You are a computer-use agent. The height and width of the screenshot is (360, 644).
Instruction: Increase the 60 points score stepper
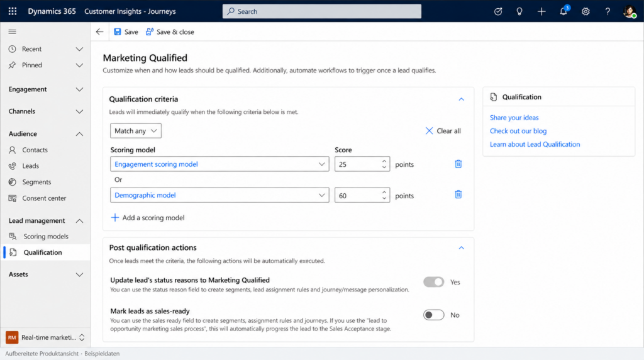(384, 192)
